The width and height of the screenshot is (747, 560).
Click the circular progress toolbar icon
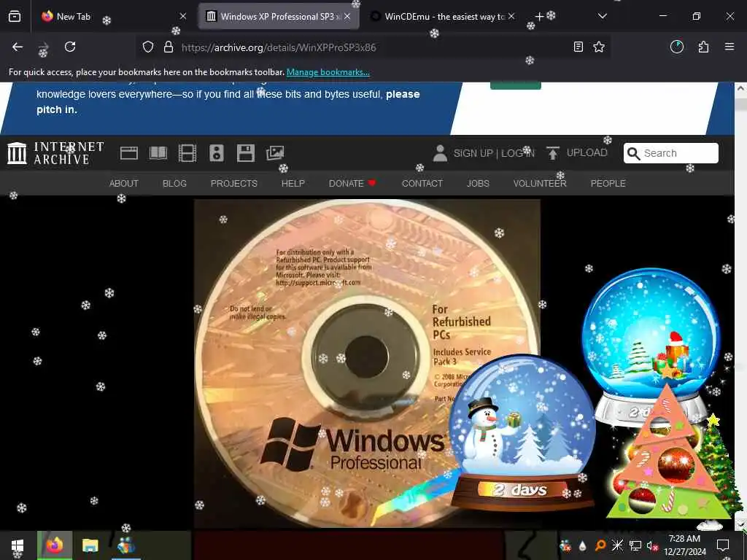point(676,47)
